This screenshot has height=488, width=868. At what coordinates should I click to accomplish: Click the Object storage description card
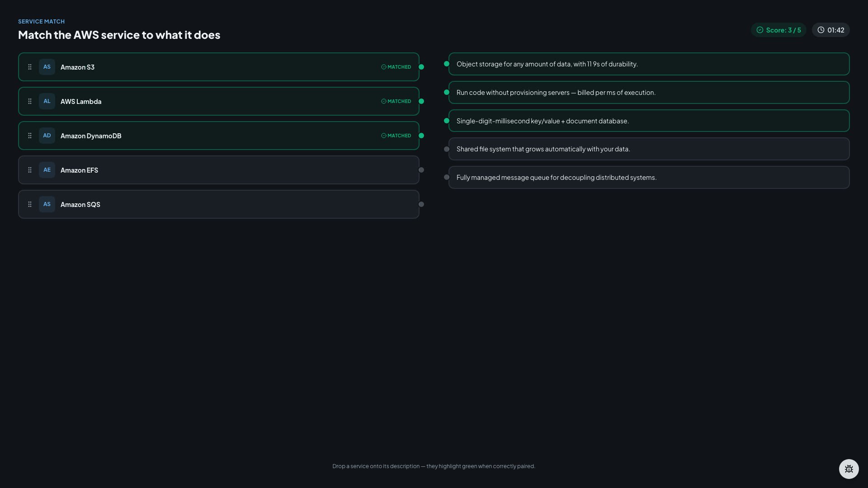tap(649, 64)
